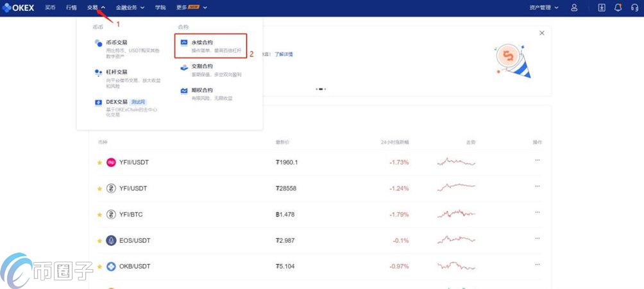Click the 最新价 column header
The height and width of the screenshot is (289, 644).
click(x=282, y=142)
